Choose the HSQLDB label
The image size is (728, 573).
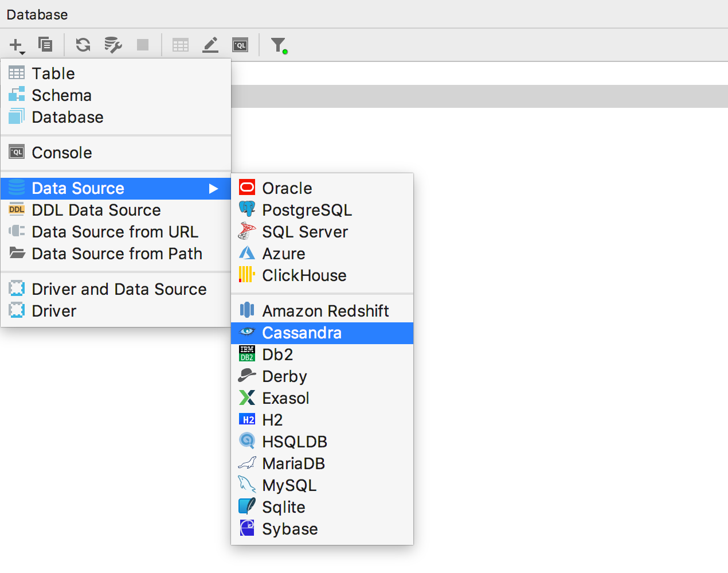point(295,442)
